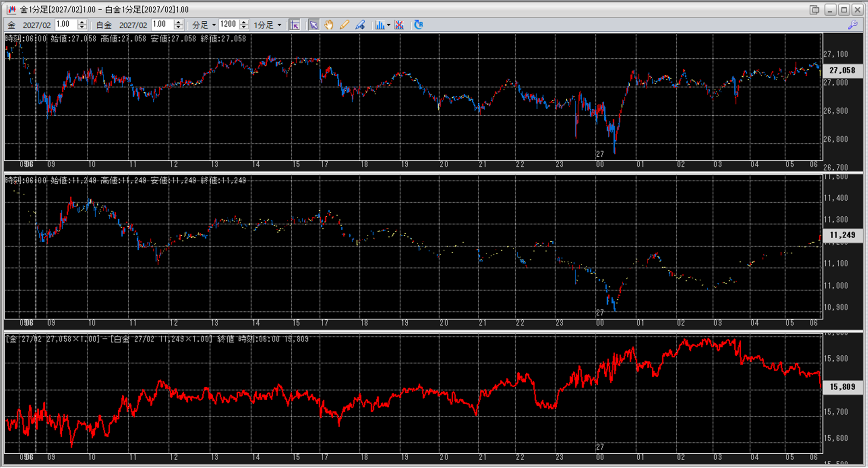Image resolution: width=868 pixels, height=468 pixels.
Task: Activate the hand pan tool
Action: [x=329, y=25]
